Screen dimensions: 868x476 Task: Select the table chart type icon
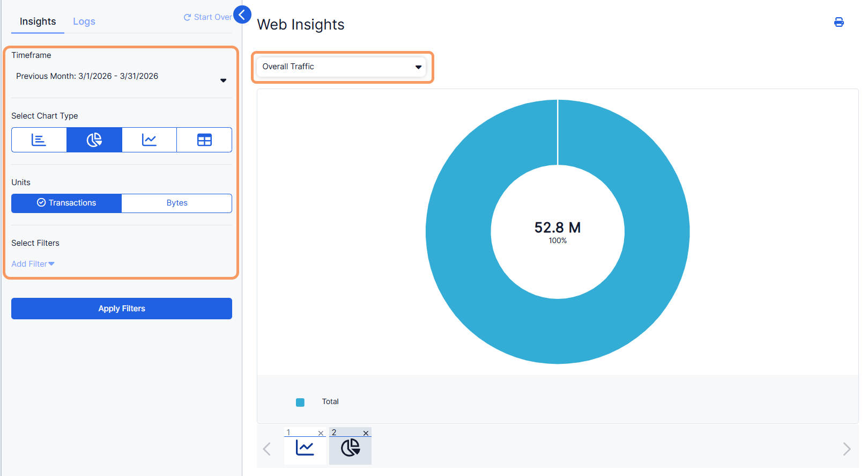coord(204,140)
